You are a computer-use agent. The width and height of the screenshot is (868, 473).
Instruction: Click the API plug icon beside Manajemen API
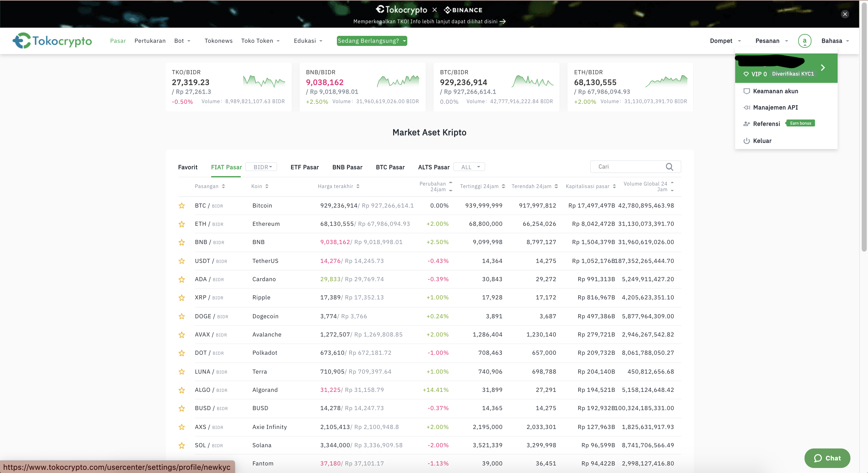tap(746, 108)
